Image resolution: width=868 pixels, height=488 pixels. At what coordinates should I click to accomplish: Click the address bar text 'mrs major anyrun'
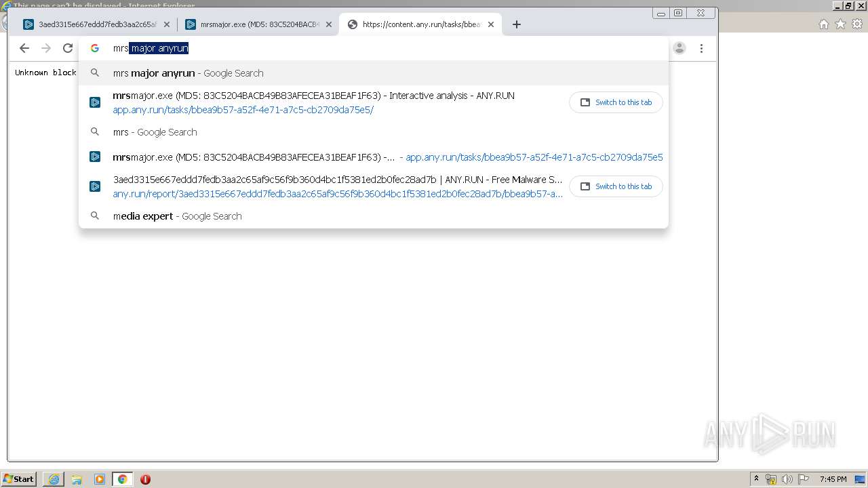[151, 48]
